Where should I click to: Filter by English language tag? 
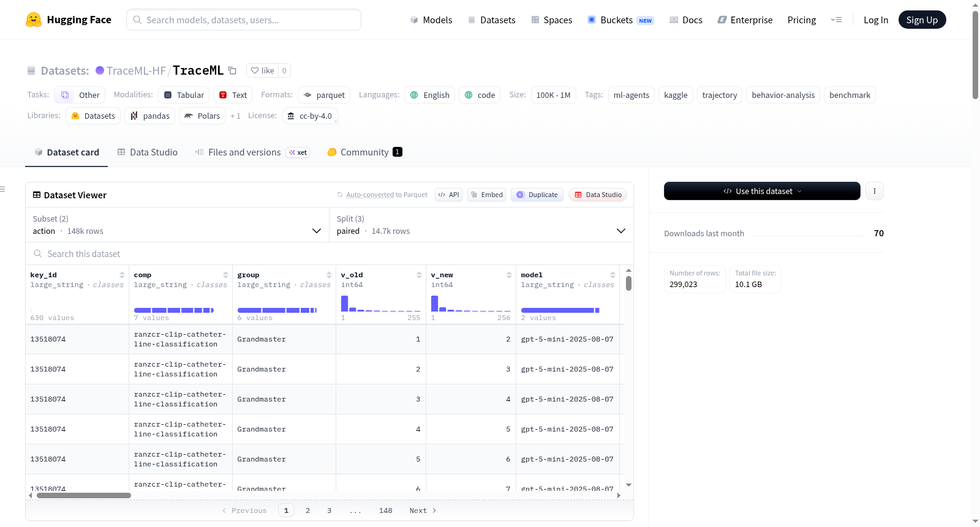click(429, 95)
